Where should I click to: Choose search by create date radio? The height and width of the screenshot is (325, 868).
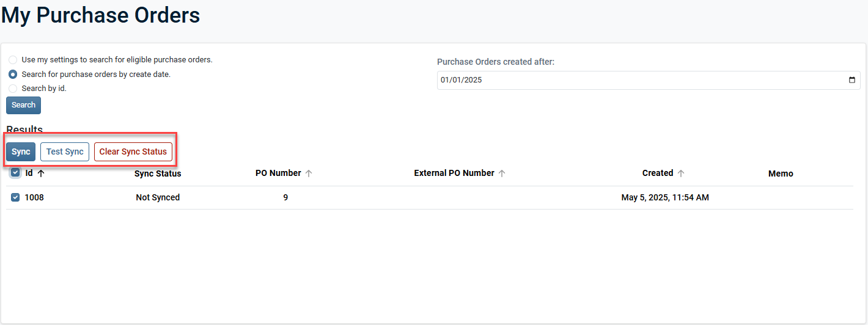(13, 75)
